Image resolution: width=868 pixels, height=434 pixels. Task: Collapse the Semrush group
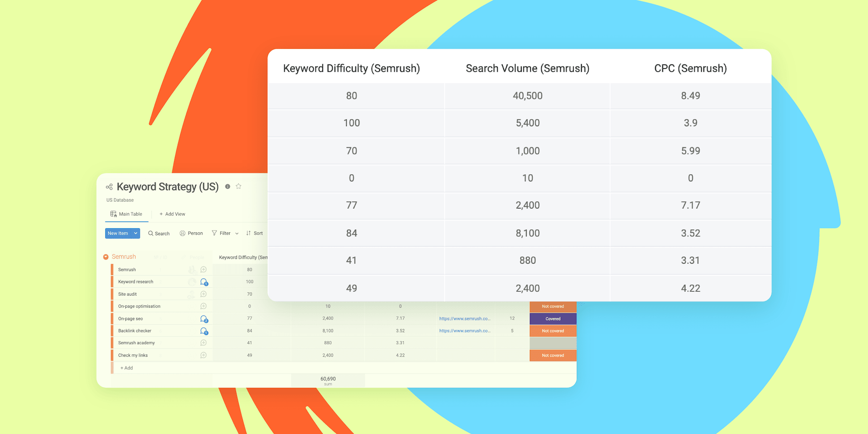[x=106, y=257]
